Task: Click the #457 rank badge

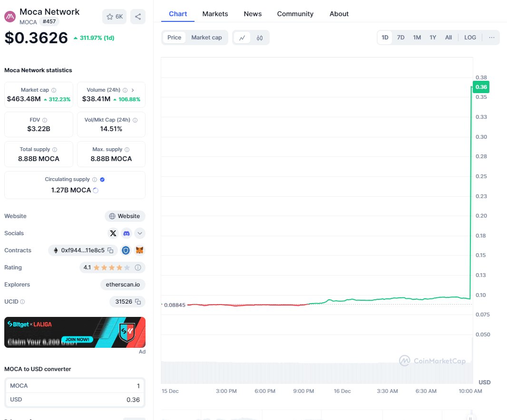Action: point(49,22)
